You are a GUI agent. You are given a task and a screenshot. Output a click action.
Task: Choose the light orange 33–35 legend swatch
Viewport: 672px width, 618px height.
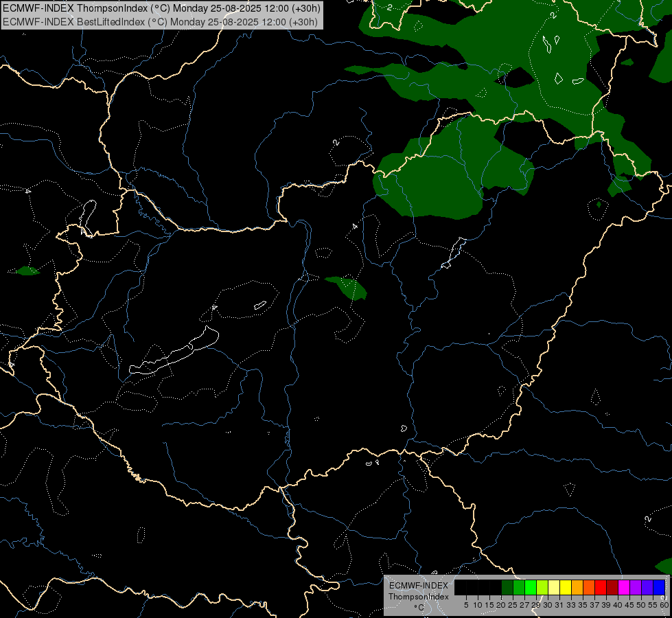577,587
